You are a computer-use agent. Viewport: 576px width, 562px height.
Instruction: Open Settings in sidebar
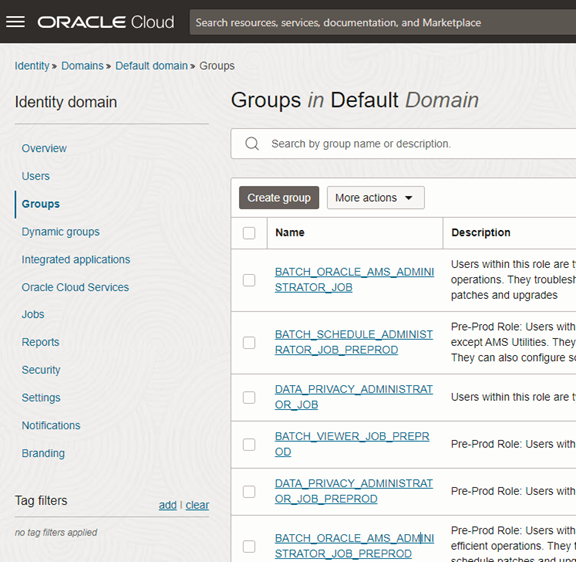click(41, 398)
